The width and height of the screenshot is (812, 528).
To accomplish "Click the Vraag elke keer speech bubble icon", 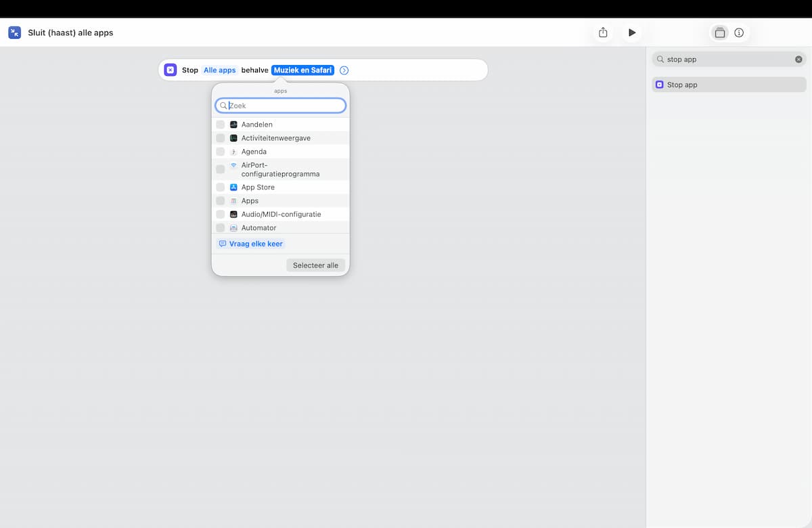I will pos(223,244).
